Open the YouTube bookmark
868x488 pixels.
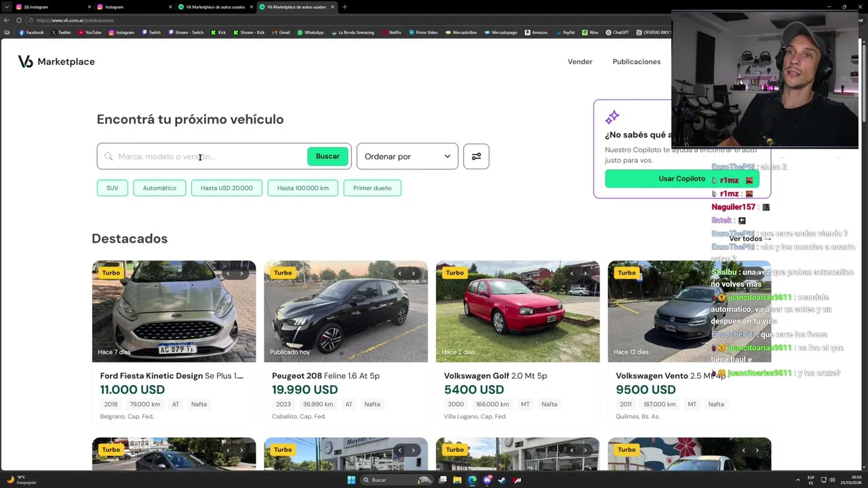(x=90, y=33)
